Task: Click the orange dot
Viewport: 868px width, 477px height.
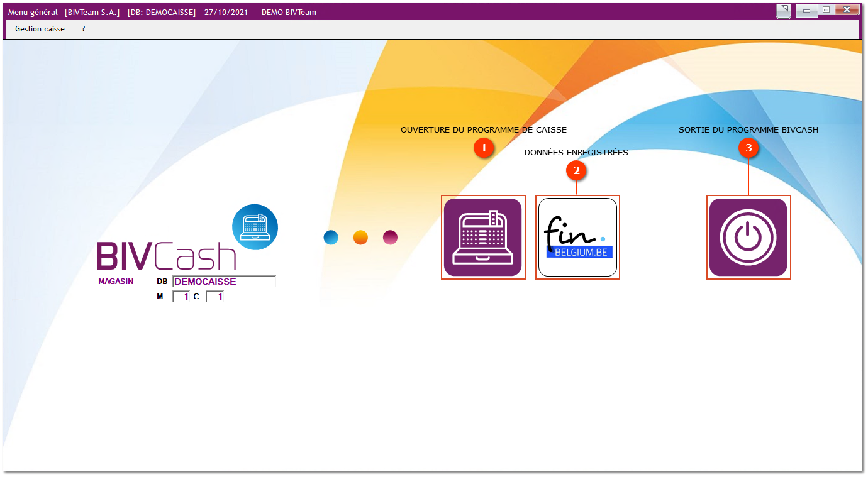Action: point(360,238)
